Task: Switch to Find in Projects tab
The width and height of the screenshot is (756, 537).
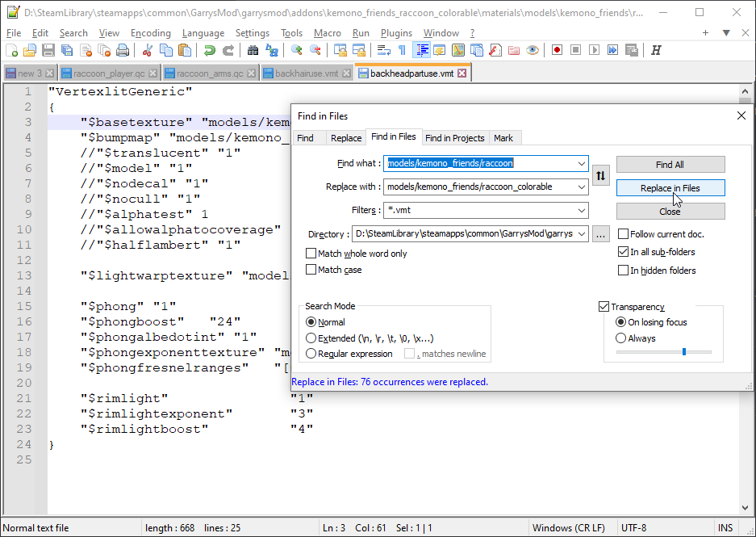Action: coord(455,138)
